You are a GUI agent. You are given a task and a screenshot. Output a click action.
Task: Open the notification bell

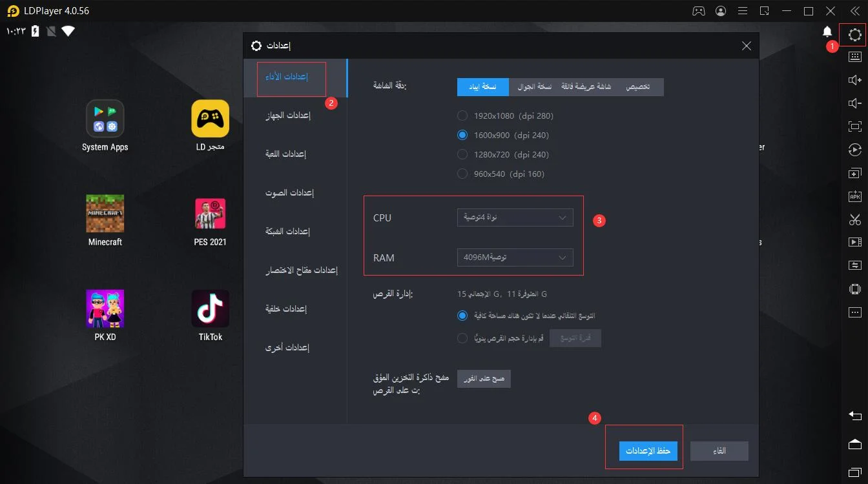pos(827,32)
